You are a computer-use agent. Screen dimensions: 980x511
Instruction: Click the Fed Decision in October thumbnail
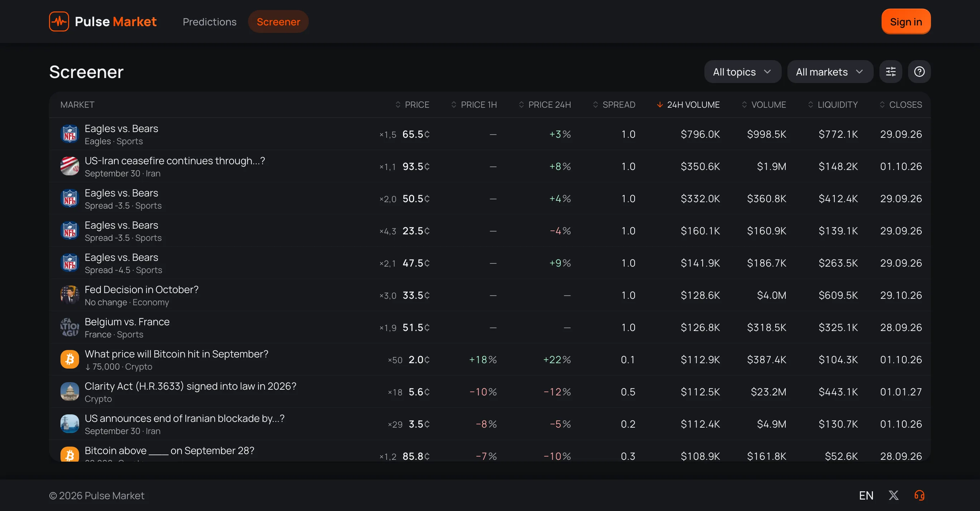[70, 295]
